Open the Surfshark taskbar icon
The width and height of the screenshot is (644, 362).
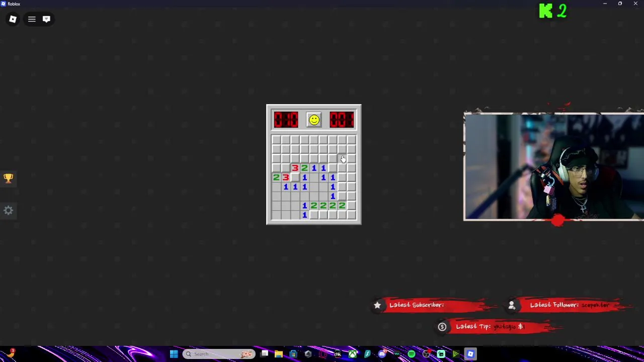tap(367, 354)
